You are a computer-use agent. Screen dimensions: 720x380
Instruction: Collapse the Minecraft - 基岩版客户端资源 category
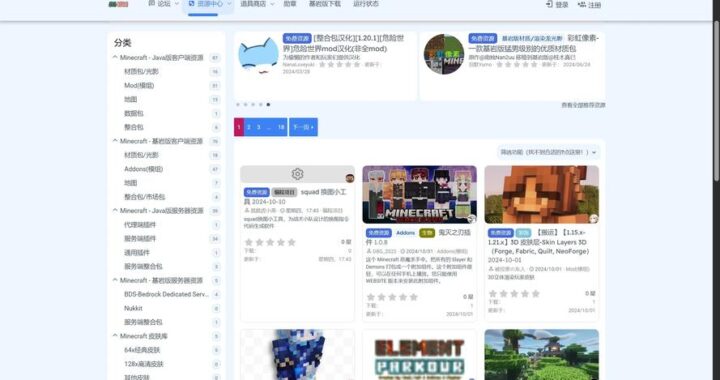(x=115, y=141)
